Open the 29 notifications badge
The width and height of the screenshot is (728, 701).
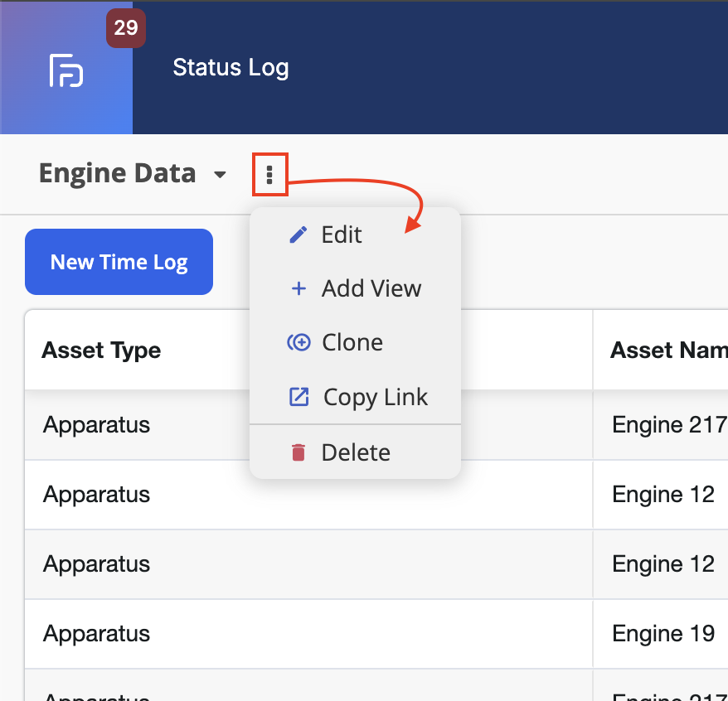click(126, 28)
